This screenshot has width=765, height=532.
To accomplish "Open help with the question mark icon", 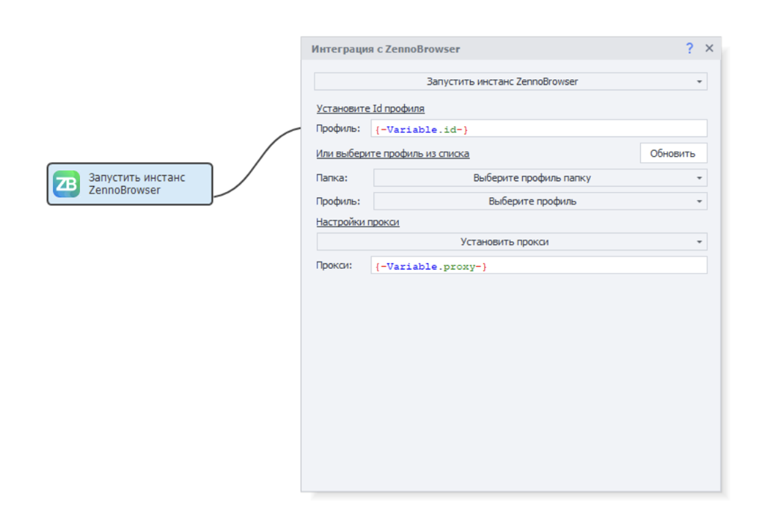I will pyautogui.click(x=690, y=49).
